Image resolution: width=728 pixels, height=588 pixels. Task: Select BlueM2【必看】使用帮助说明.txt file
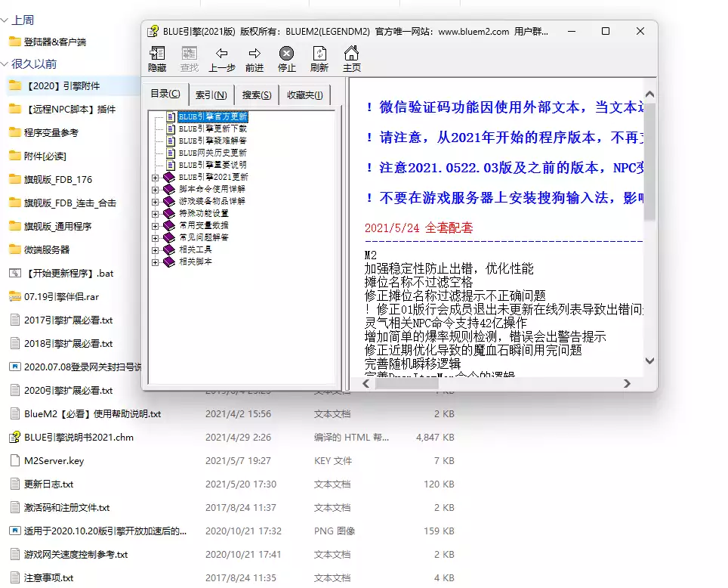pos(92,413)
